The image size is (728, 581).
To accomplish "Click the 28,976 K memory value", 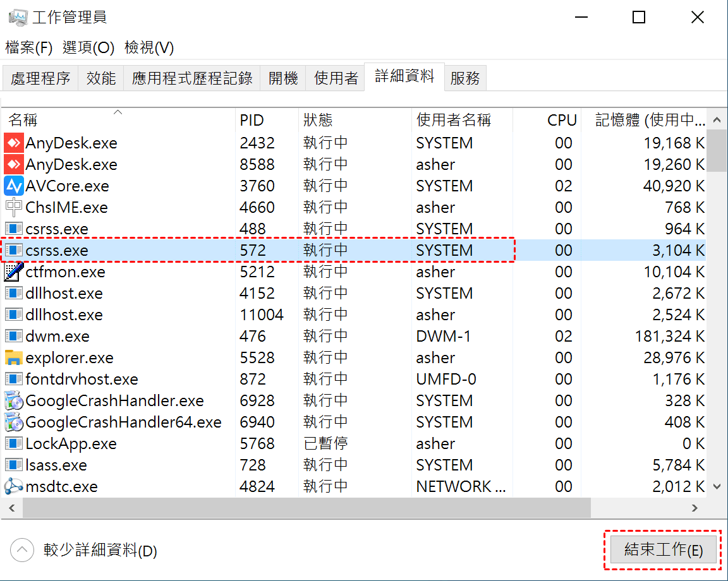I will point(674,358).
